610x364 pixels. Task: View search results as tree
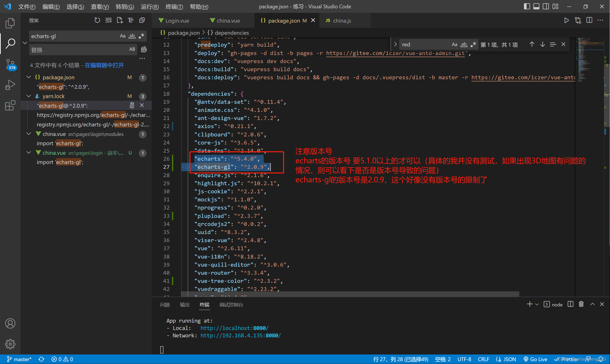coord(131,20)
